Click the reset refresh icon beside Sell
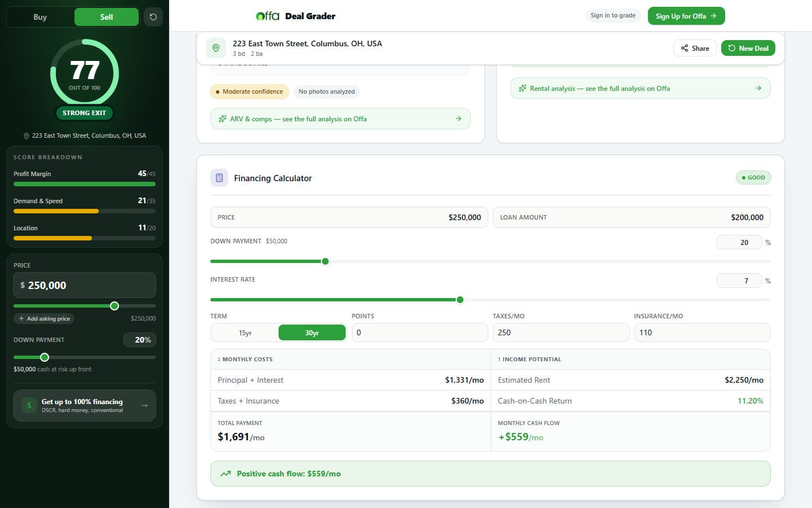 pyautogui.click(x=153, y=17)
